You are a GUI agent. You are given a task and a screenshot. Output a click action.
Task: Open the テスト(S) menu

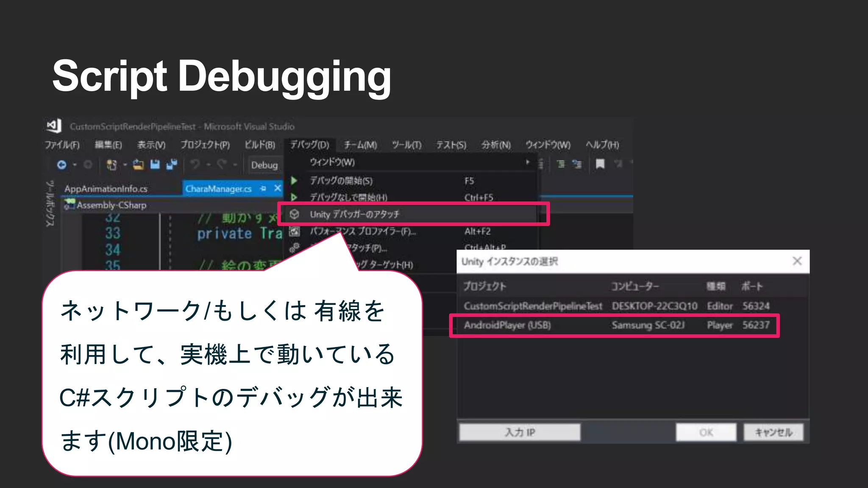coord(451,145)
